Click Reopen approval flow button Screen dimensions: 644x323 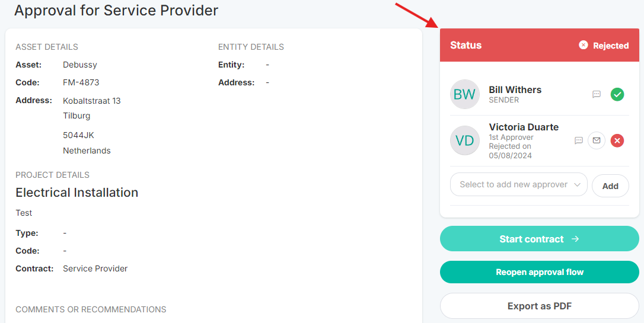click(x=539, y=272)
